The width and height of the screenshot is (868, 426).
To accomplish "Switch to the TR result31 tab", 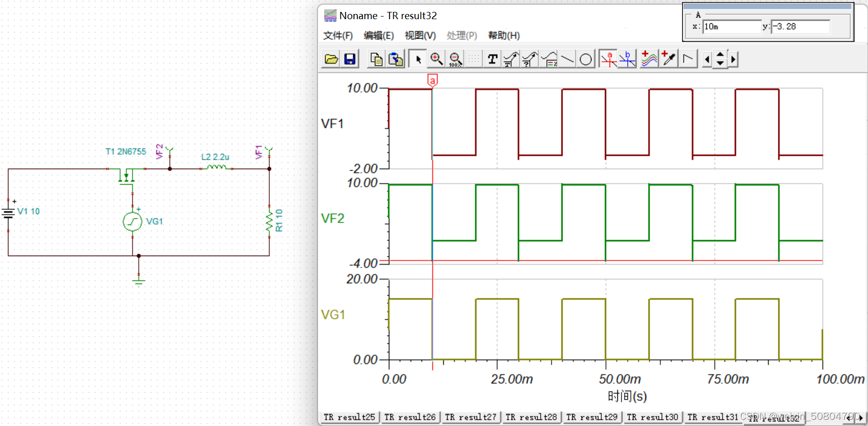I will tap(713, 417).
